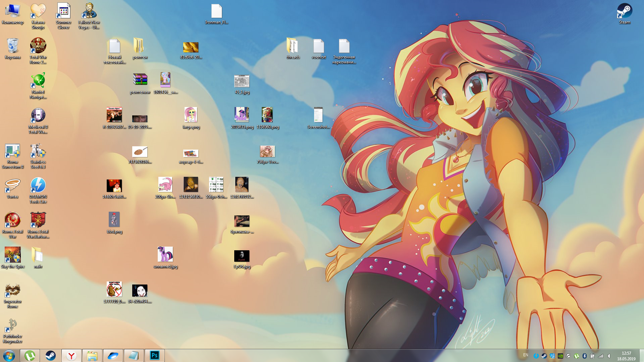
Task: Select the unnamed.jpg thumbnail
Action: (x=165, y=258)
